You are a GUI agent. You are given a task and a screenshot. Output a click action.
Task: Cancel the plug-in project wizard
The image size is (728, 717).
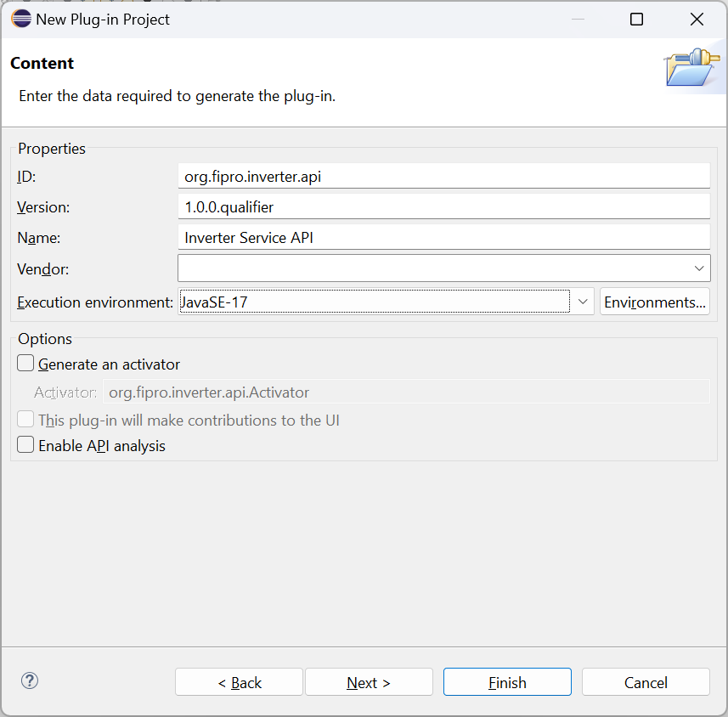point(646,682)
